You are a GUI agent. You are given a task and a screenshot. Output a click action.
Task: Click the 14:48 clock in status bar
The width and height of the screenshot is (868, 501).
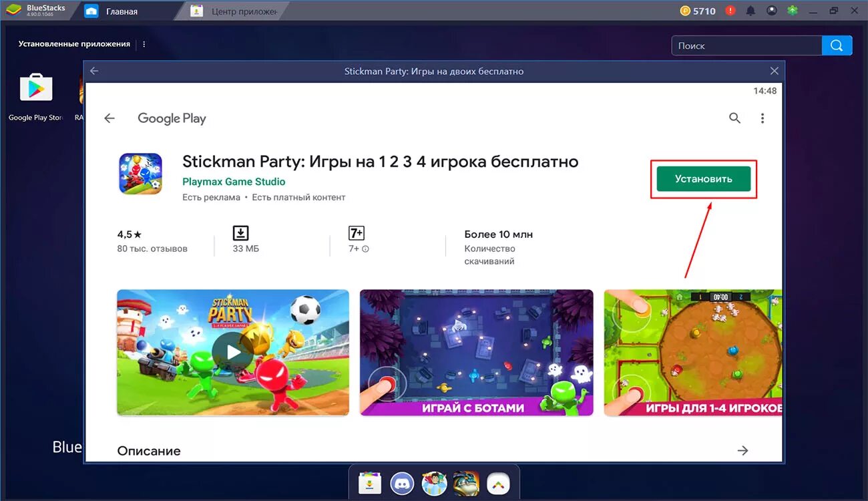765,91
